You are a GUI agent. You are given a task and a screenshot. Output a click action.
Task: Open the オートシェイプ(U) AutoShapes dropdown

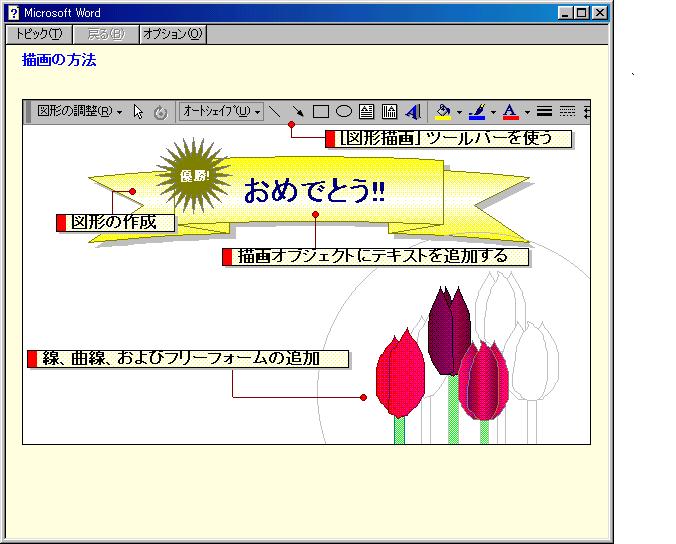(221, 112)
